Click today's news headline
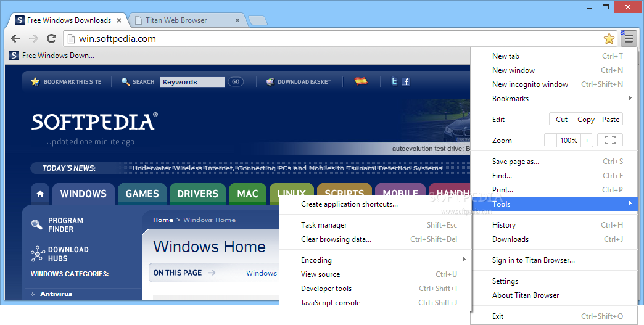 pyautogui.click(x=287, y=168)
